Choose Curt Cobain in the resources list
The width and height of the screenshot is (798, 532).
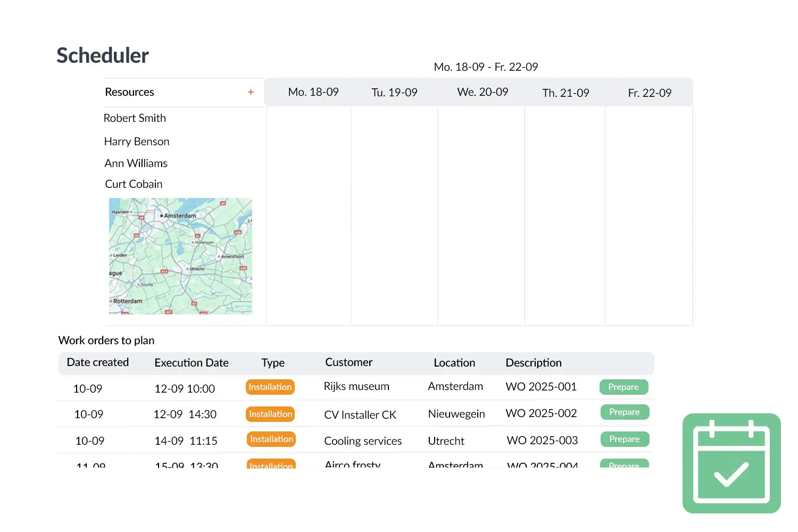click(x=134, y=184)
